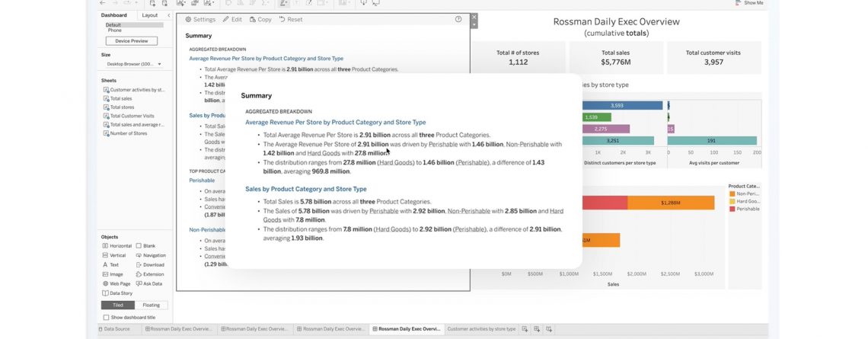
Task: Select the teal 191 avg visits bar
Action: (712, 141)
